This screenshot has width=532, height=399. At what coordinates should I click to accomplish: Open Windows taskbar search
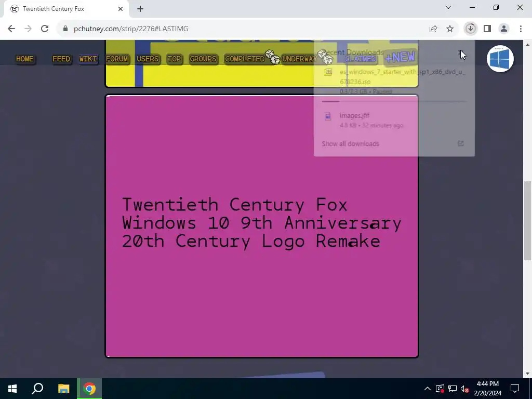pos(37,389)
